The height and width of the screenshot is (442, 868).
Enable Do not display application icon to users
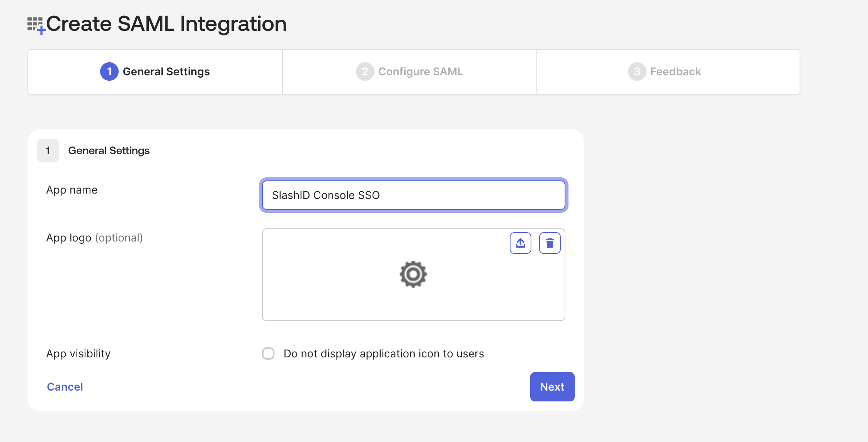[x=268, y=353]
